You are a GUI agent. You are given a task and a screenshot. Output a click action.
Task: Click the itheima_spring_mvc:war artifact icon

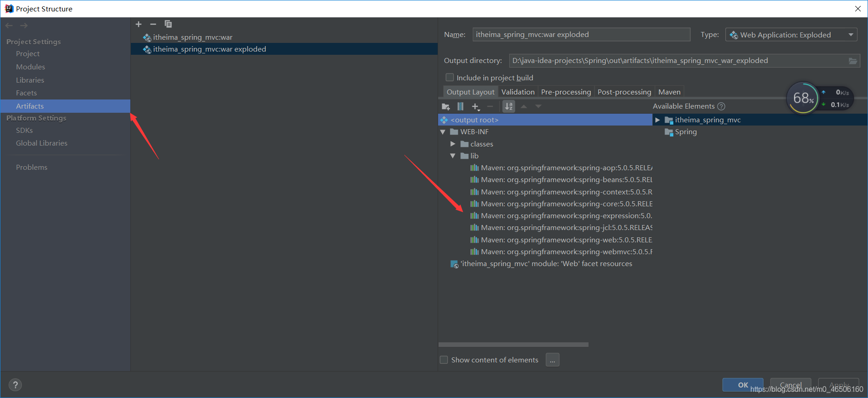click(x=147, y=37)
